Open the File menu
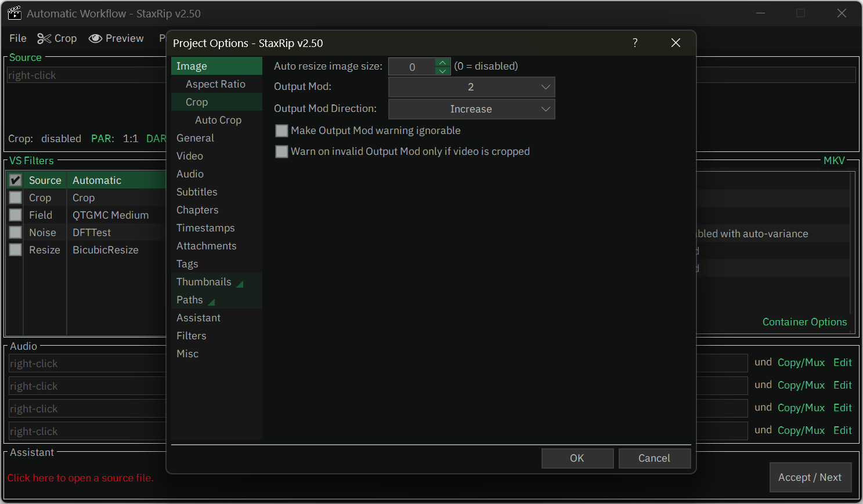The width and height of the screenshot is (863, 504). (18, 38)
